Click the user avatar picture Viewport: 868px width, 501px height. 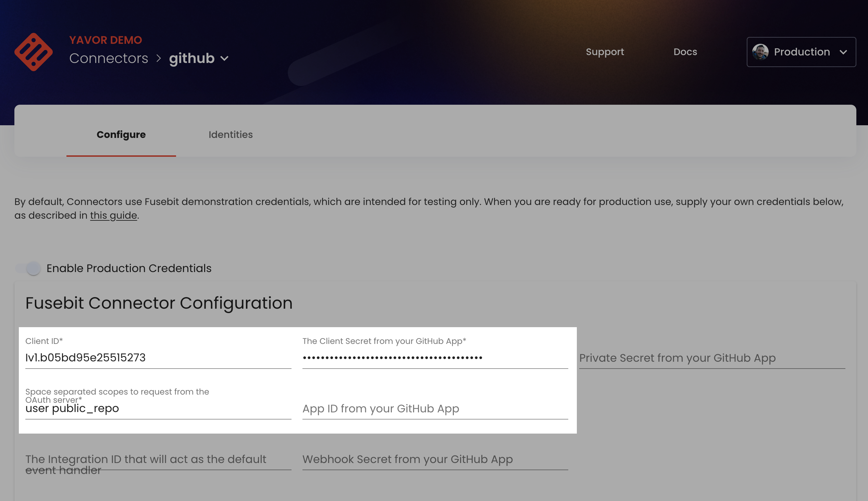pos(760,52)
